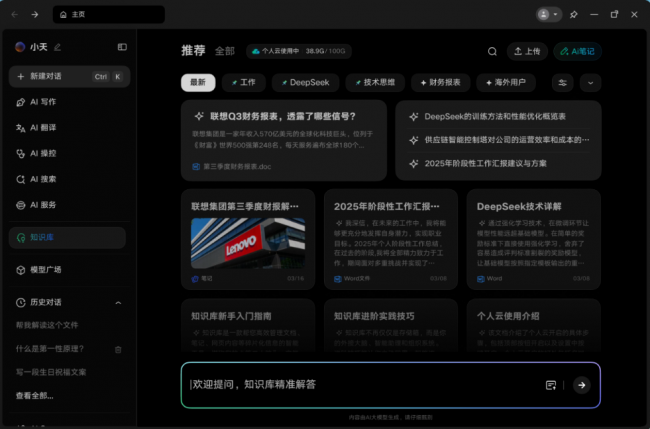Click 查看全部... to view all history

click(x=34, y=396)
